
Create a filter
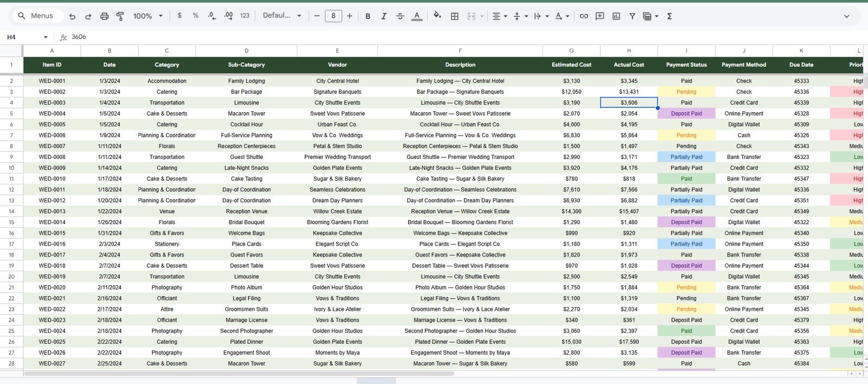[x=632, y=16]
